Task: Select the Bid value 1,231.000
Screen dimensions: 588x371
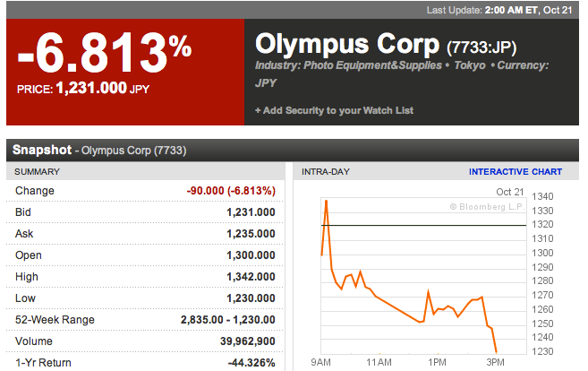Action: click(251, 212)
